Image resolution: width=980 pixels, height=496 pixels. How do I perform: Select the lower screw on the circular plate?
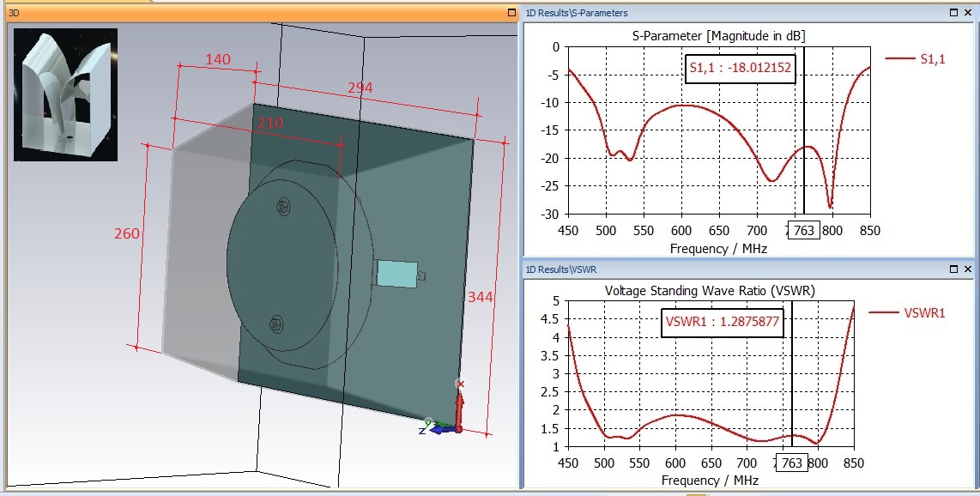tap(275, 324)
